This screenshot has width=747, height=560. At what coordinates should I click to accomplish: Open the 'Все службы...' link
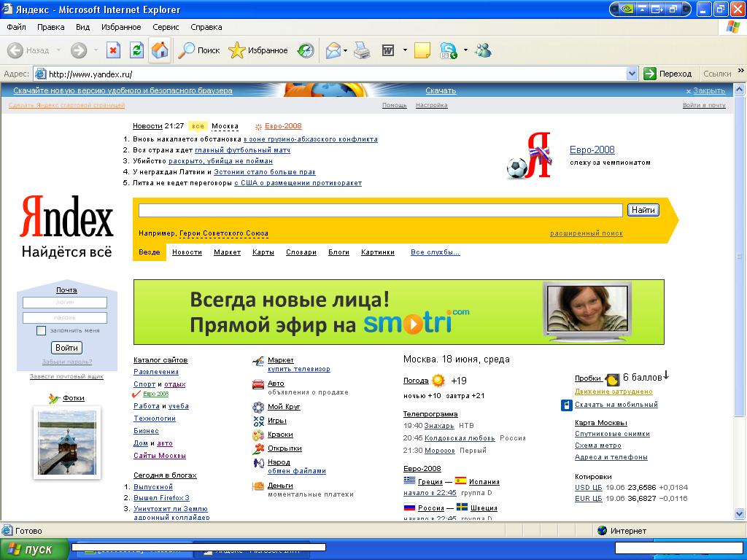coord(435,252)
